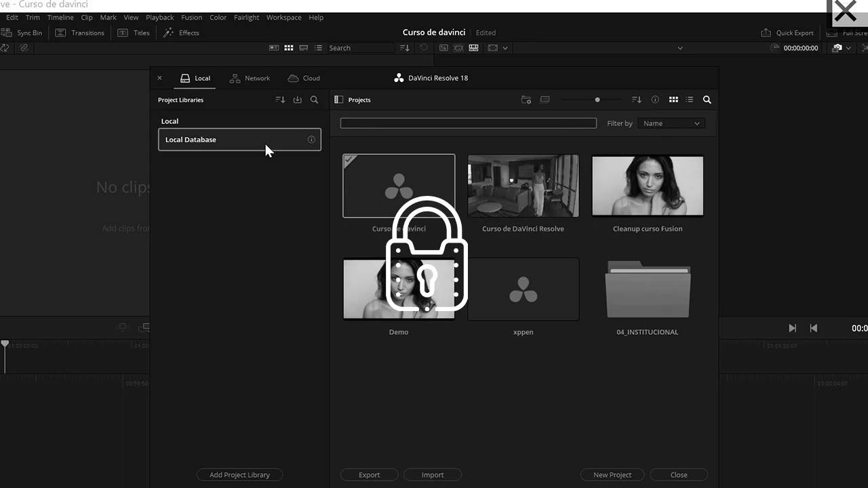This screenshot has width=868, height=488.
Task: Open the Timeline menu
Action: pyautogui.click(x=60, y=18)
